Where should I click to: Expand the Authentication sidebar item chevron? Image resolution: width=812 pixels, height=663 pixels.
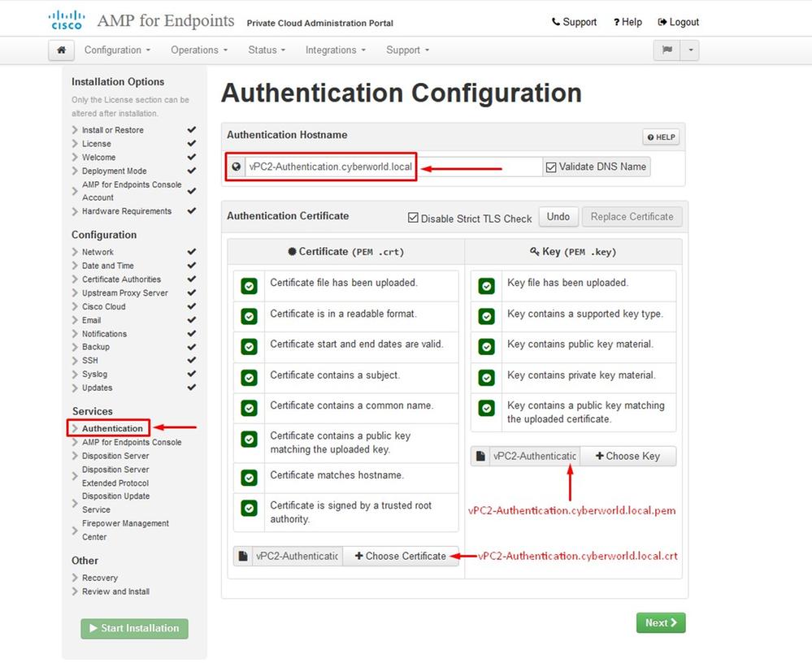[75, 428]
